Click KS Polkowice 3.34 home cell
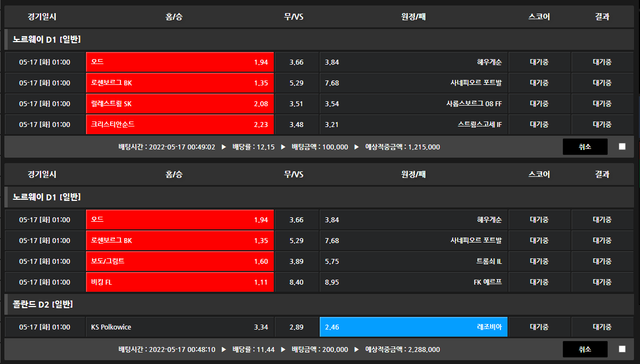The height and width of the screenshot is (364, 640). tap(180, 327)
